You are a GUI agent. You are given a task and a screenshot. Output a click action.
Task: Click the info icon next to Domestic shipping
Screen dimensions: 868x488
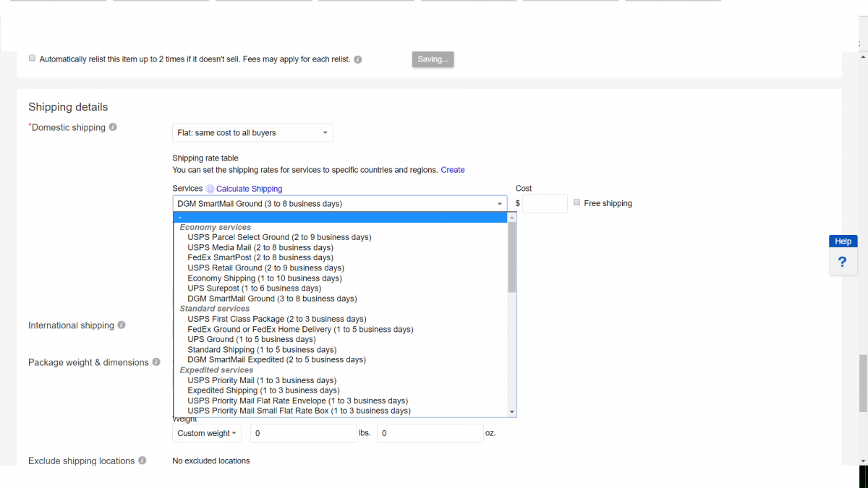pyautogui.click(x=113, y=127)
